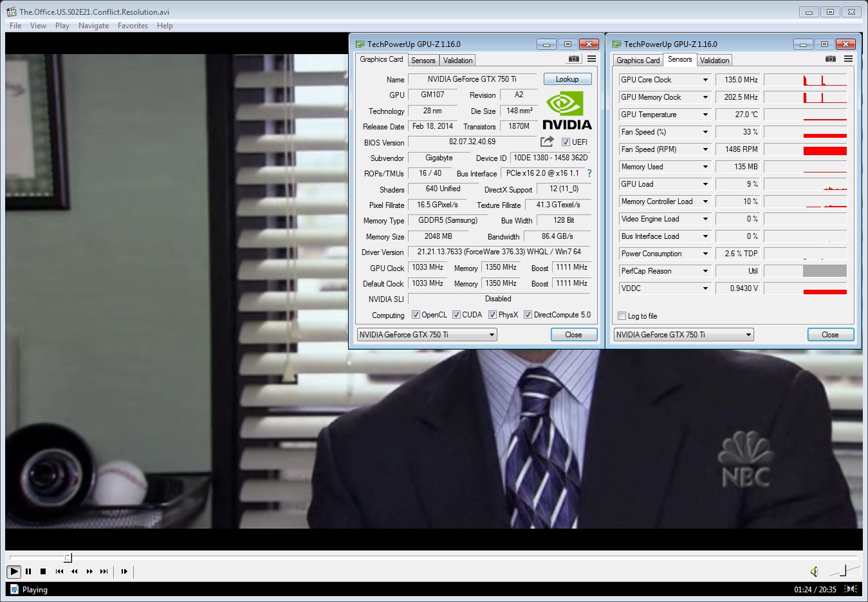Click the status bar audio indicator icon
Image resolution: width=868 pixels, height=602 pixels.
tap(851, 589)
